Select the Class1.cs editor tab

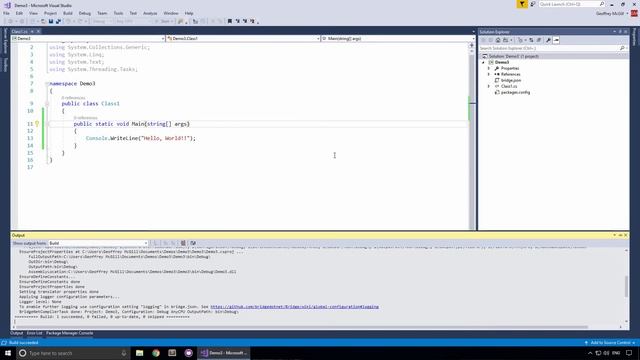(20, 31)
